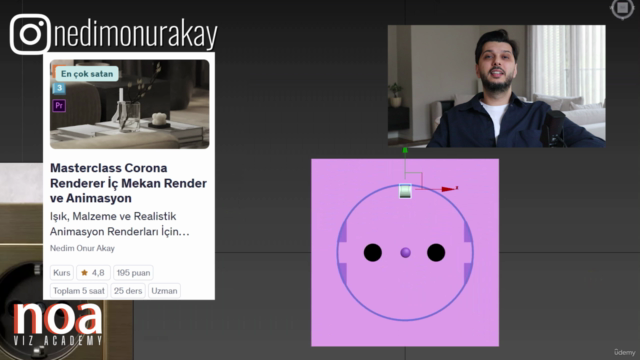Click the 'Uzman' level tag

[164, 291]
